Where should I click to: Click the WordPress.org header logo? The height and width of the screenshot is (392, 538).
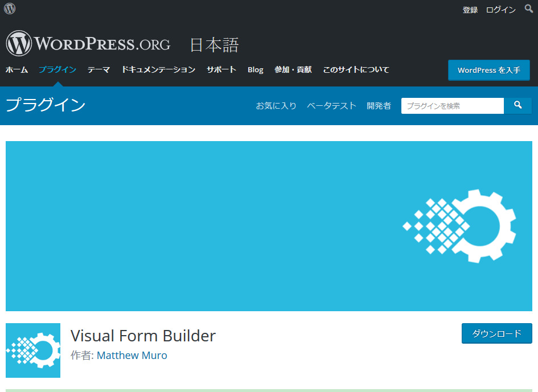coord(88,44)
